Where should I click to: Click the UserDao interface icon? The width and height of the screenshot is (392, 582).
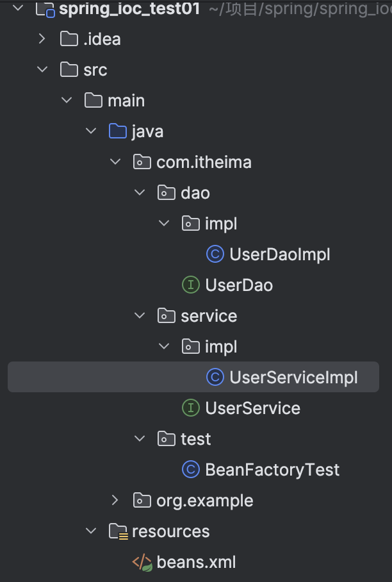click(191, 285)
